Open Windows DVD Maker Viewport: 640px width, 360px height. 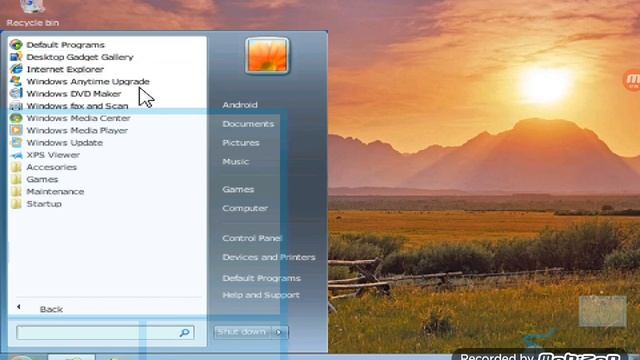tap(74, 93)
